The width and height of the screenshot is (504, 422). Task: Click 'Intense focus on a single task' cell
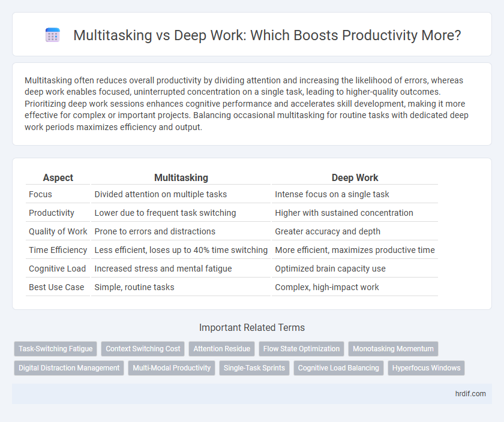coord(355,194)
